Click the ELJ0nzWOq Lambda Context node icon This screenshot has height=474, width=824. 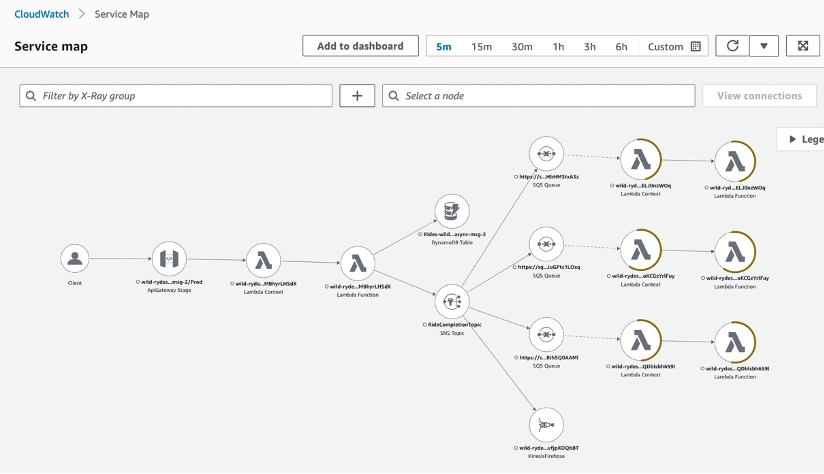(x=641, y=160)
